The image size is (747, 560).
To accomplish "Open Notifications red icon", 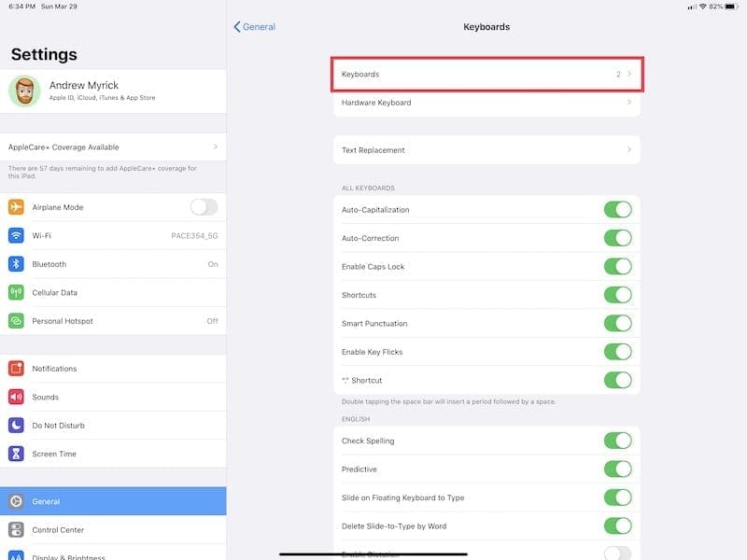I will coord(16,369).
